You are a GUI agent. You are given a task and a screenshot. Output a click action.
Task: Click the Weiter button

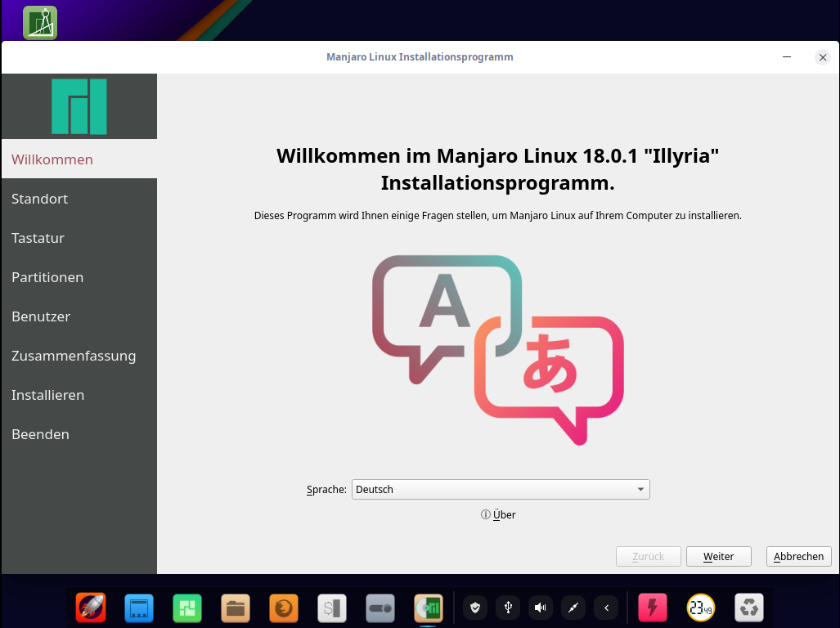718,556
